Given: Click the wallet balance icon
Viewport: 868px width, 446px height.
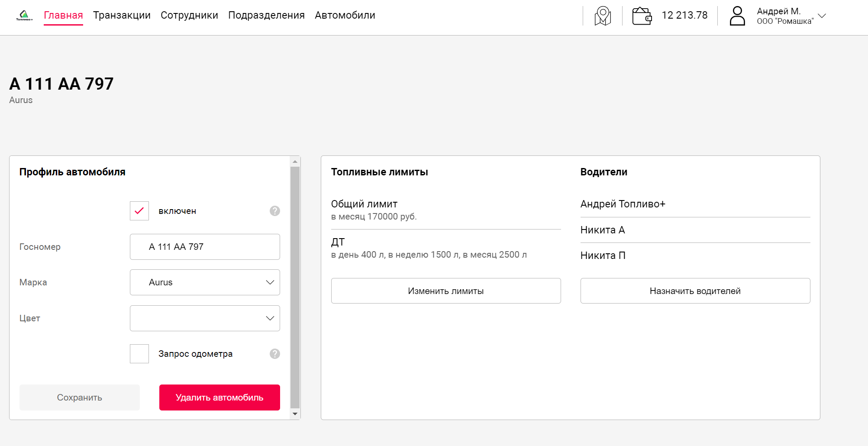Looking at the screenshot, I should [642, 16].
